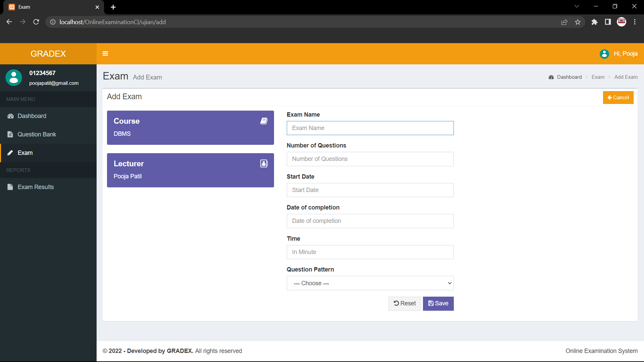
Task: Click the Reset button
Action: pos(405,303)
